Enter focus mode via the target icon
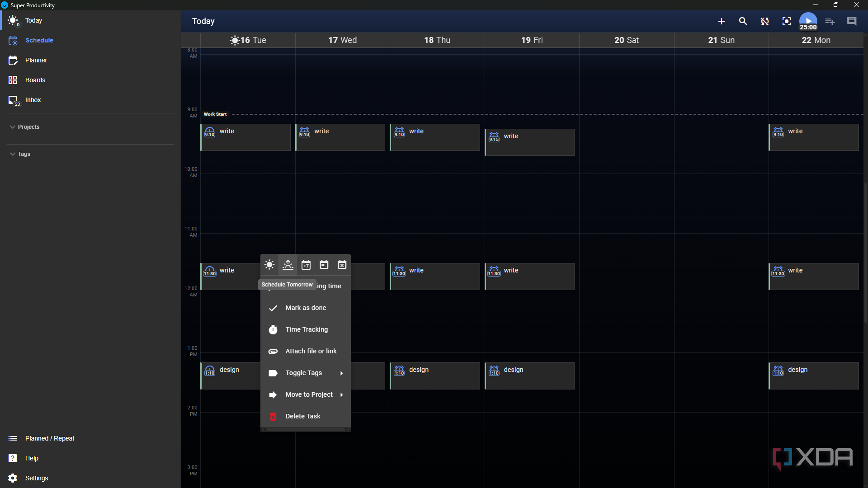868x488 pixels. click(787, 21)
